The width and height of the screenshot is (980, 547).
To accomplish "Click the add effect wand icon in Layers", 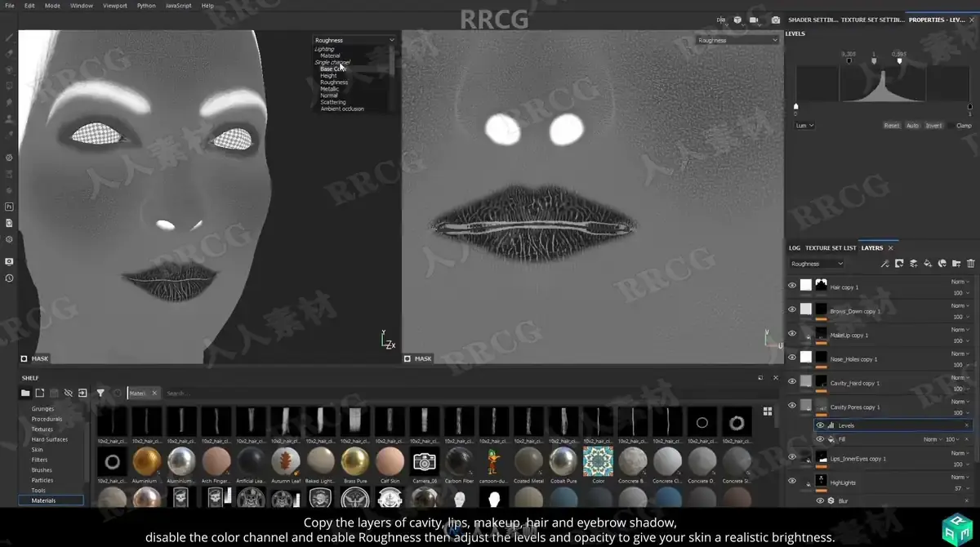I will click(x=884, y=264).
